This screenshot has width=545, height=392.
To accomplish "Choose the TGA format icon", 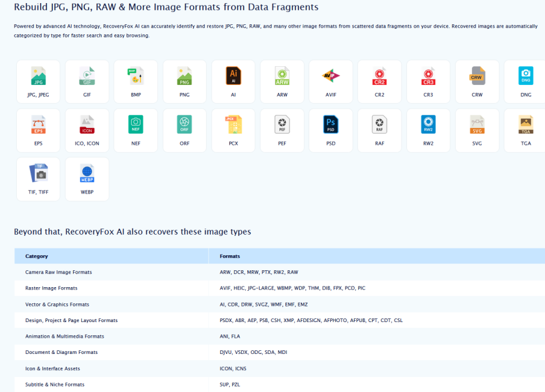I will (x=526, y=124).
